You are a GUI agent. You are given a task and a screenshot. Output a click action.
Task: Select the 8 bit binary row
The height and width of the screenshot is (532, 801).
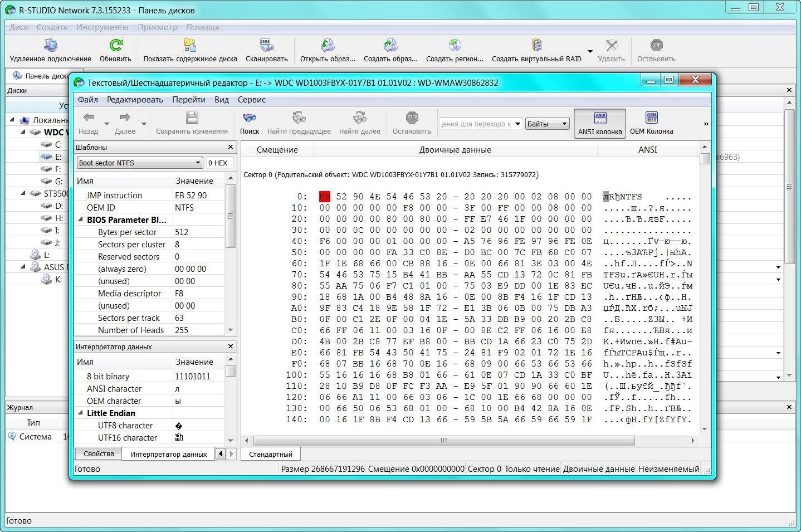[x=149, y=376]
